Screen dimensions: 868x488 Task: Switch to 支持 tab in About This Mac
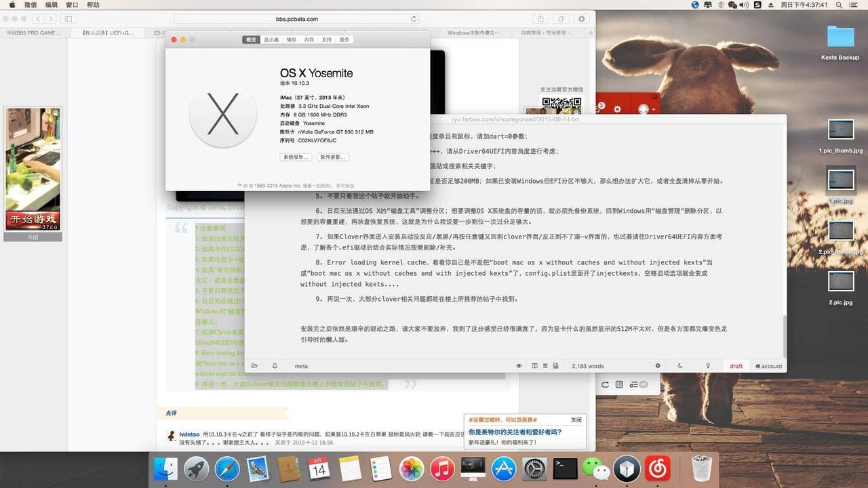click(x=327, y=40)
